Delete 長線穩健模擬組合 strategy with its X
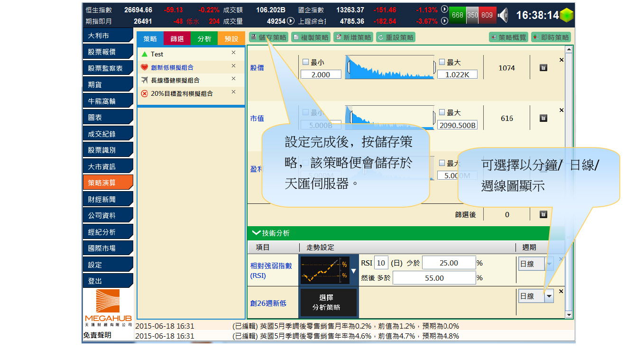 233,79
